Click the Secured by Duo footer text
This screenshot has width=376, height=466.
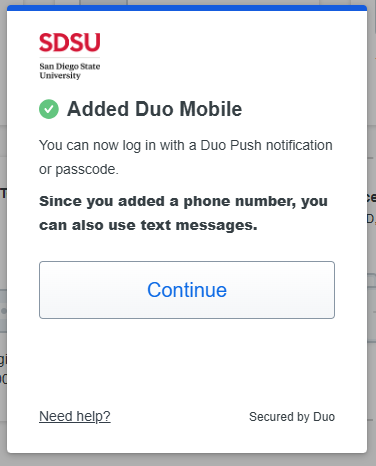pyautogui.click(x=292, y=417)
